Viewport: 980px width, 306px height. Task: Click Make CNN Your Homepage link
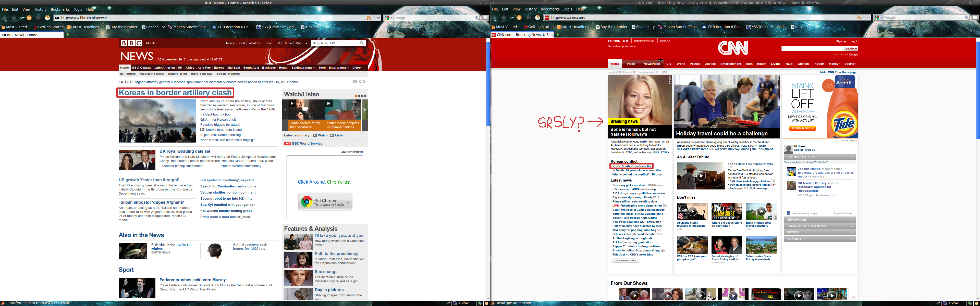838,72
